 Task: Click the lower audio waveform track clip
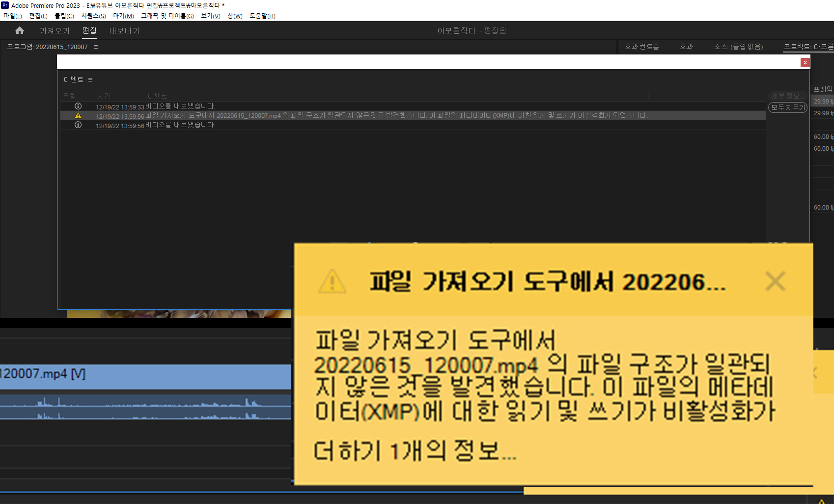pyautogui.click(x=145, y=414)
